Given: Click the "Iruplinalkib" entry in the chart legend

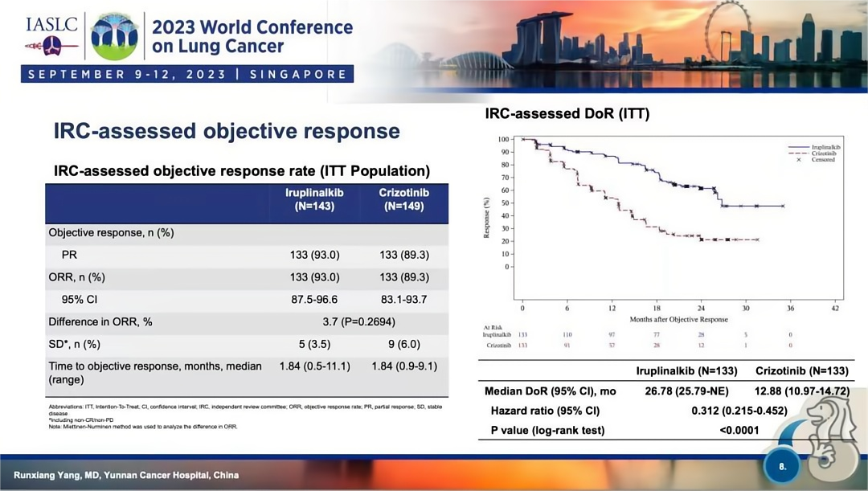Looking at the screenshot, I should click(813, 147).
